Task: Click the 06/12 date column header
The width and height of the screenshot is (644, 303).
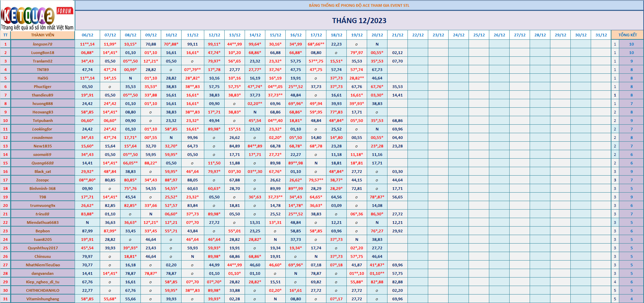Action: click(x=88, y=35)
